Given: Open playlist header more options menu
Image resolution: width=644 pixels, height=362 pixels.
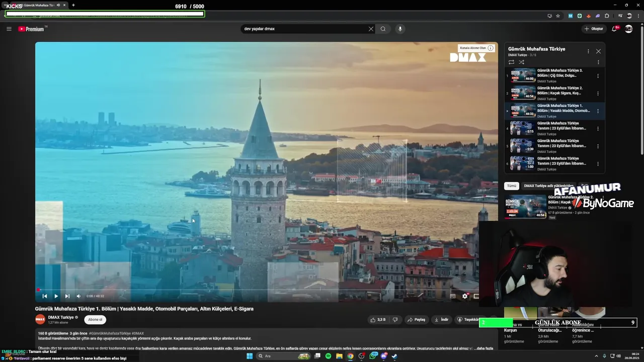Looking at the screenshot, I should (x=588, y=51).
